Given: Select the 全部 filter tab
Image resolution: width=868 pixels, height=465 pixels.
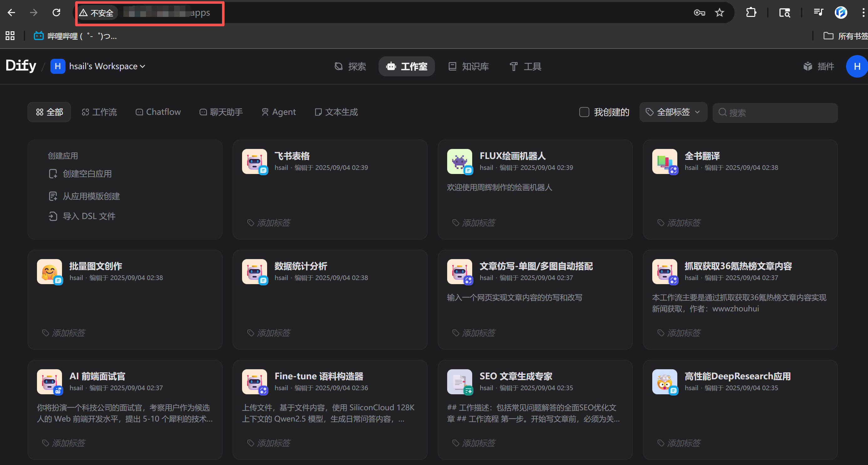Looking at the screenshot, I should 49,112.
